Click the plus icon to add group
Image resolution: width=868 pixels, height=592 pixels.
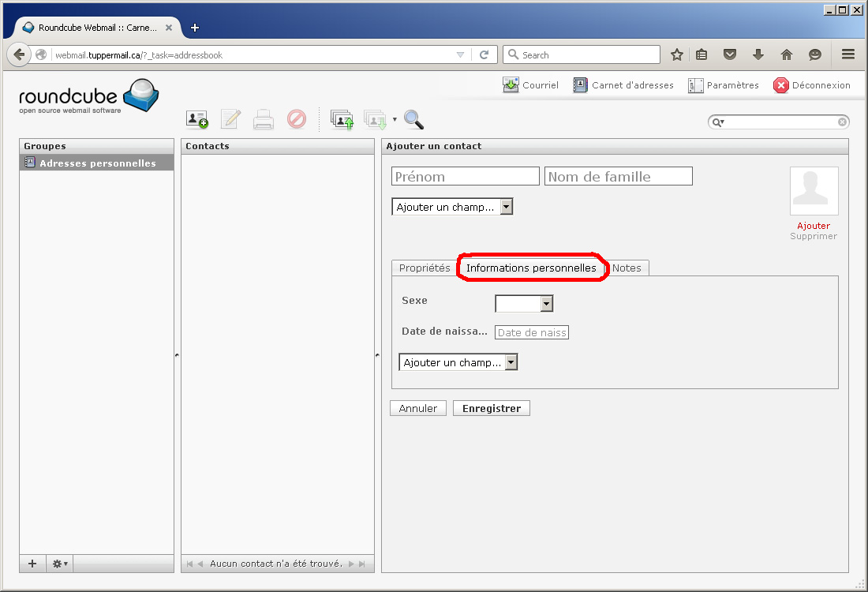(x=32, y=564)
